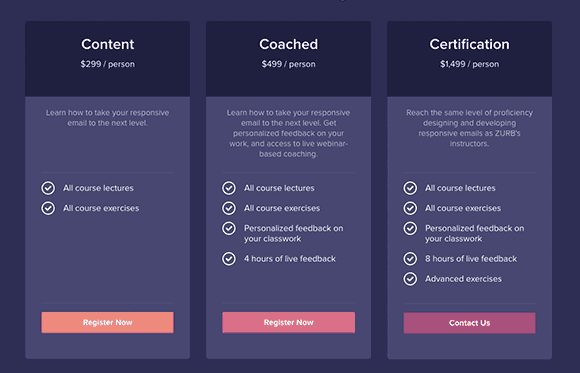Click checkmark icon beside Content's All course exercises
The image size is (580, 373).
[48, 208]
